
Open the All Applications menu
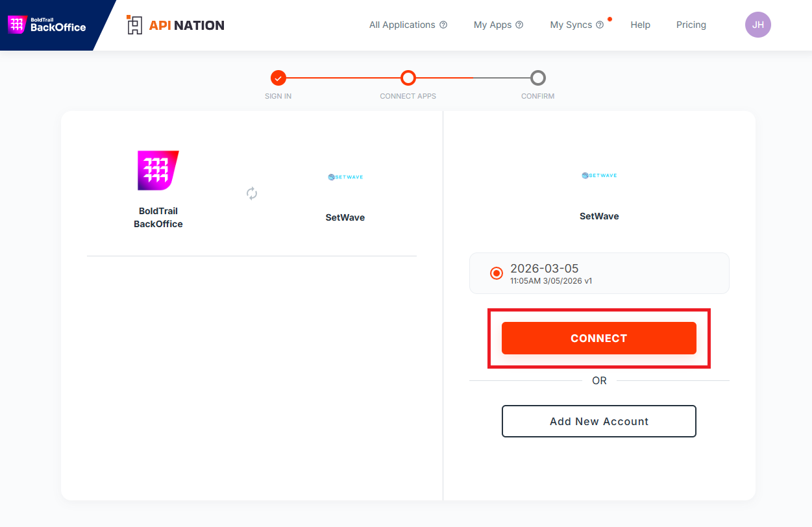(402, 25)
